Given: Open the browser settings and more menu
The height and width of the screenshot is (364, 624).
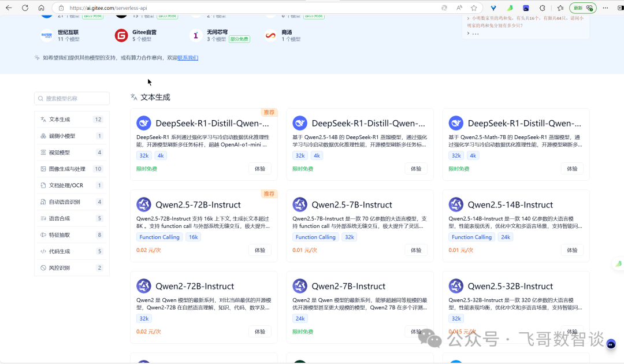Looking at the screenshot, I should pos(606,8).
